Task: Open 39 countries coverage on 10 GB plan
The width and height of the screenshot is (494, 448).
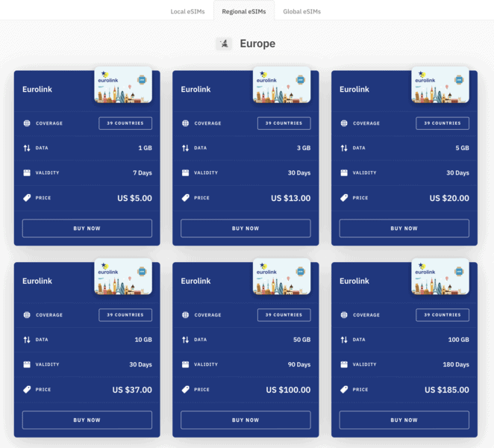Action: point(125,315)
